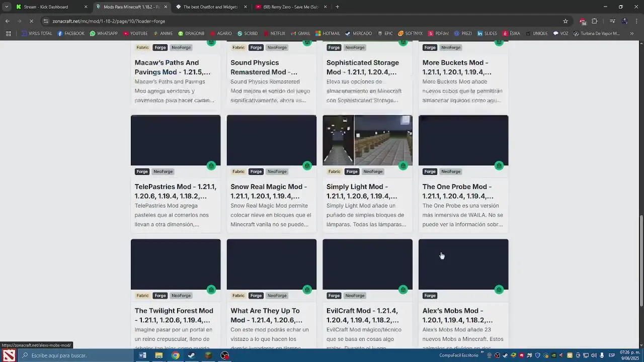Open Macaw's Paths And Pavings Mod link
Viewport: 644px width, 362px height.
(172, 67)
